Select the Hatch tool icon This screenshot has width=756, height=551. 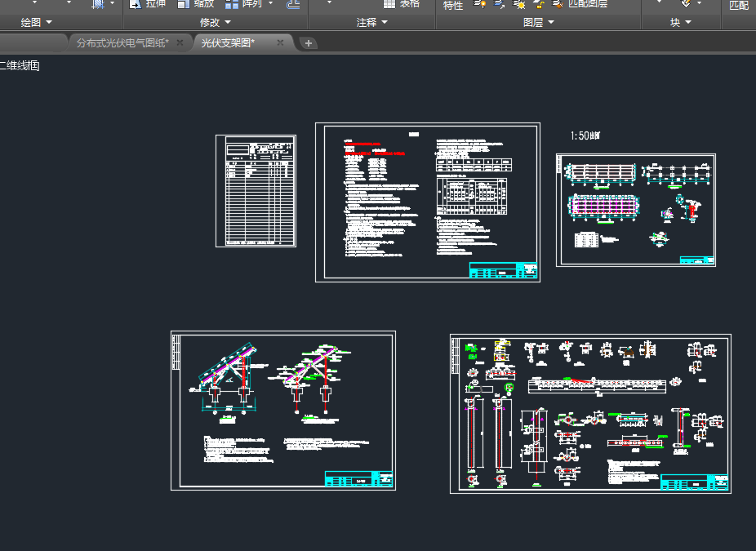(x=98, y=4)
